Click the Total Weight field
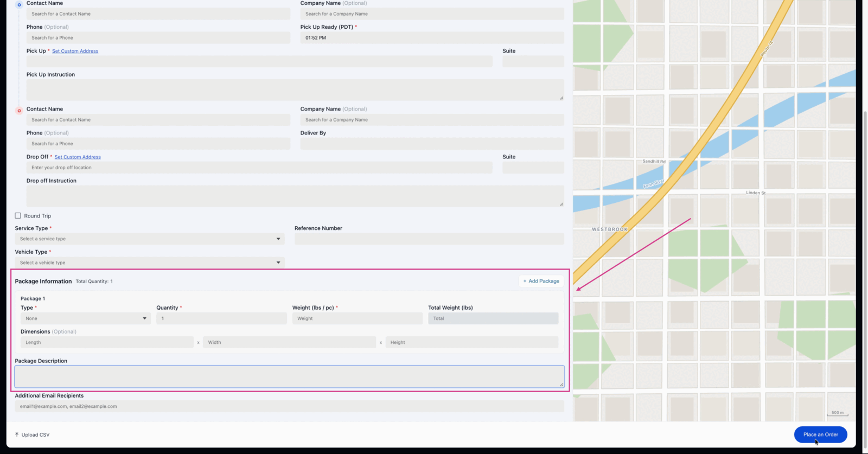The width and height of the screenshot is (868, 454). tap(493, 318)
